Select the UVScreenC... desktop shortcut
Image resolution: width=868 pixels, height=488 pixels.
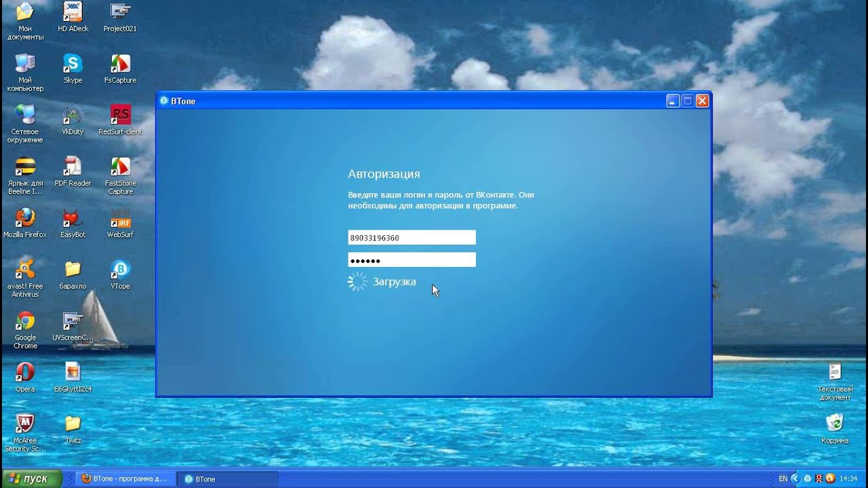[x=73, y=326]
